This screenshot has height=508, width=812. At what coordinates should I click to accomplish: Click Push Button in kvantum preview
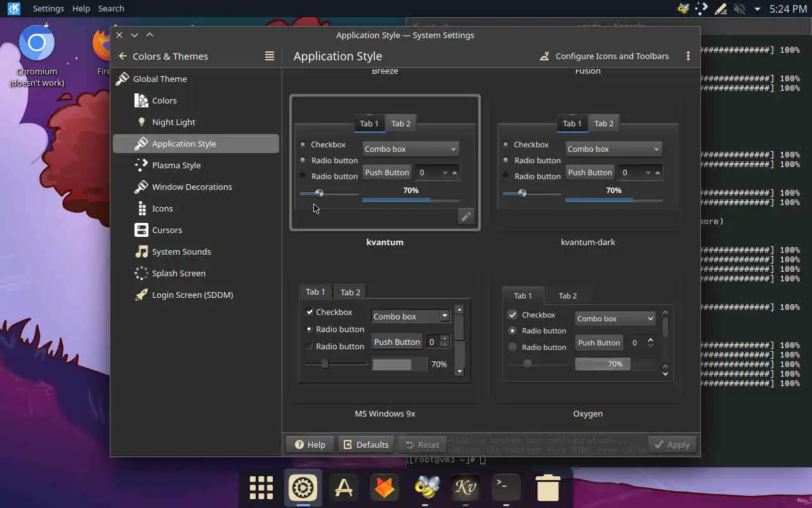coord(387,173)
